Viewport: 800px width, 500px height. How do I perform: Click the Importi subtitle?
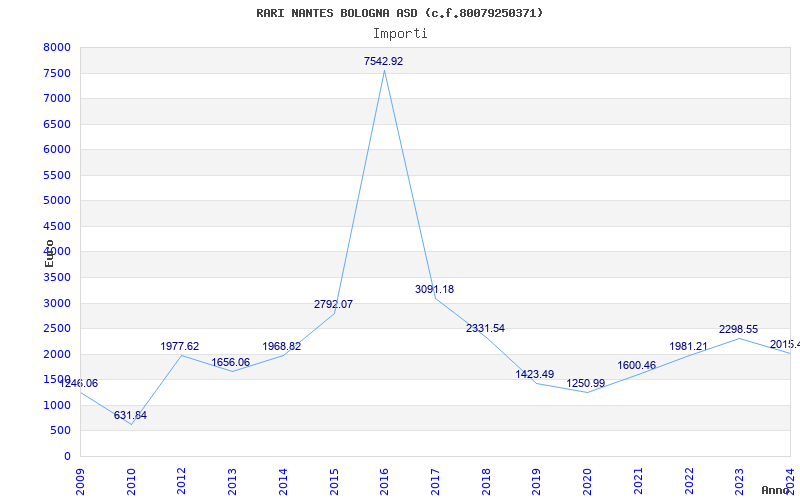[x=400, y=34]
